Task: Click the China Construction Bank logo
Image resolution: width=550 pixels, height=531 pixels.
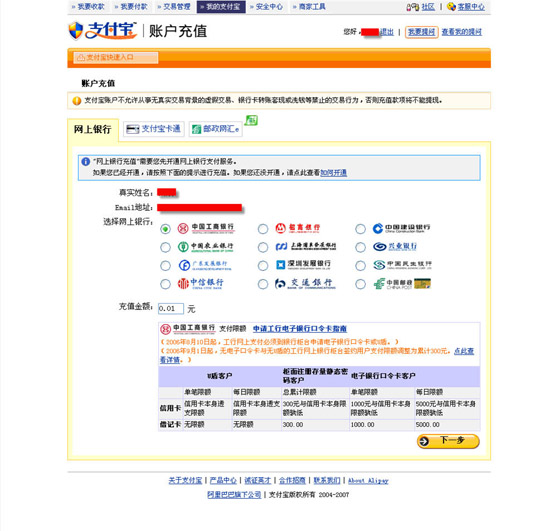Action: (x=401, y=228)
